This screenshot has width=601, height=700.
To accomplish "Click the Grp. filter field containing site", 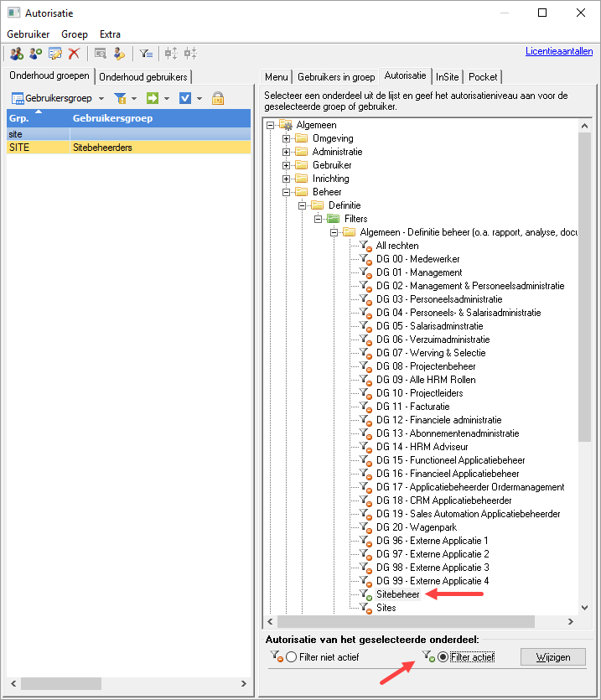I will point(39,134).
